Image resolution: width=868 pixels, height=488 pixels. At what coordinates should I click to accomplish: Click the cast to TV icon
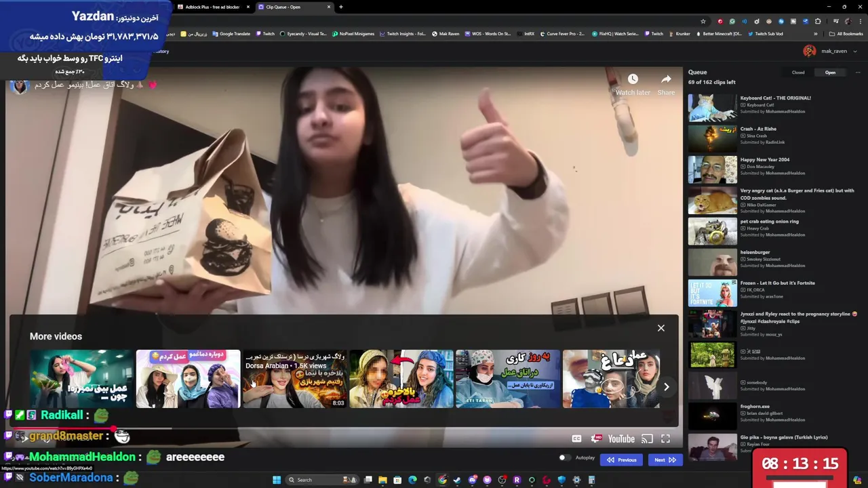647,439
